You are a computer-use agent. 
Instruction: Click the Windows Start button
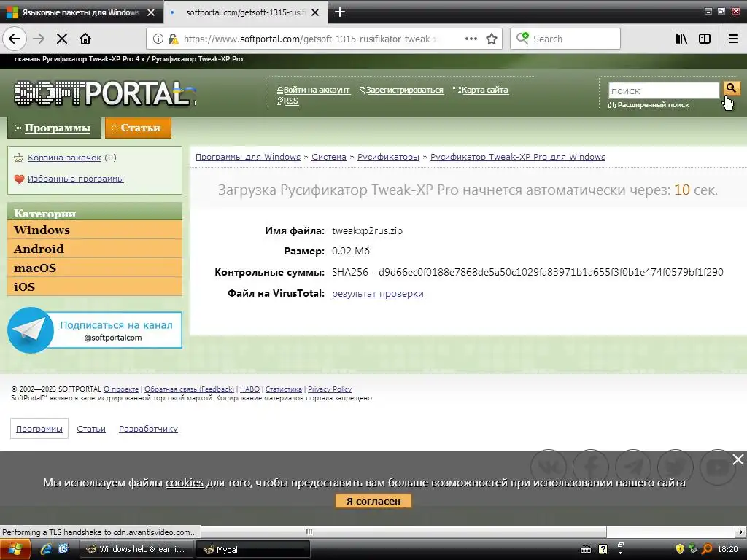click(x=15, y=550)
